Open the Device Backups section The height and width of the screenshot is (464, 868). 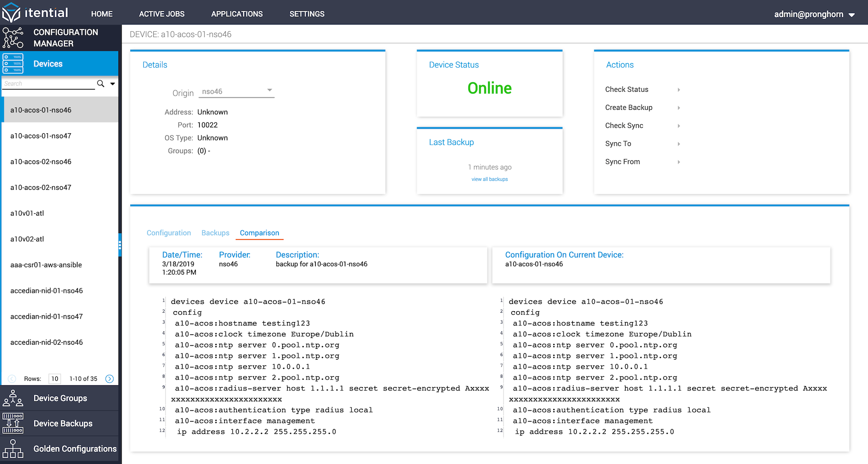coord(60,423)
